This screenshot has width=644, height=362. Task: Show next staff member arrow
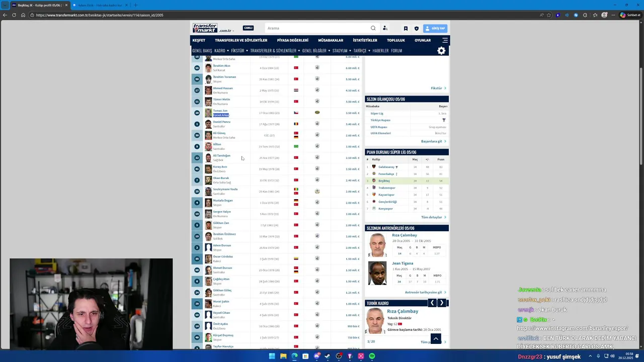(442, 303)
